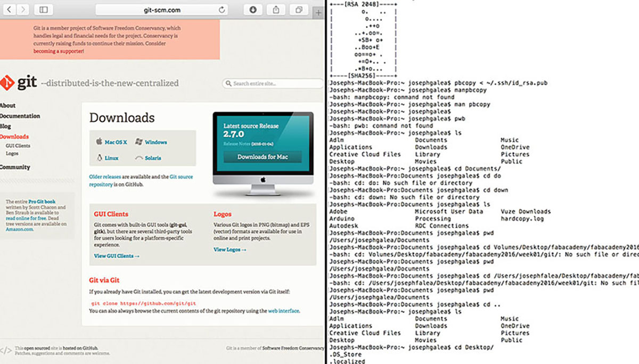This screenshot has height=364, width=639.
Task: Toggle the Safari sidebar button
Action: [44, 10]
